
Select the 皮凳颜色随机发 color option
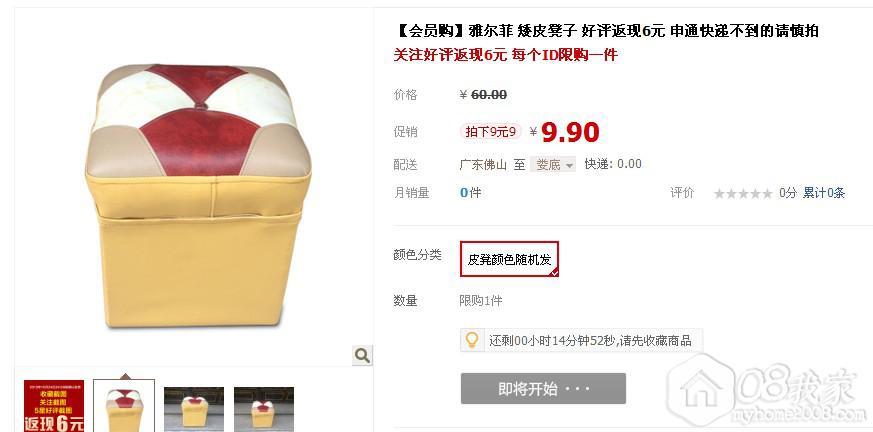pos(509,259)
